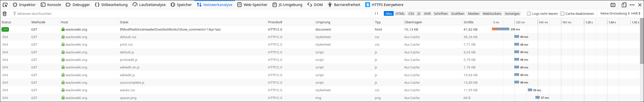Click the element picker icon
Image resolution: width=644 pixels, height=102 pixels.
tap(5, 5)
